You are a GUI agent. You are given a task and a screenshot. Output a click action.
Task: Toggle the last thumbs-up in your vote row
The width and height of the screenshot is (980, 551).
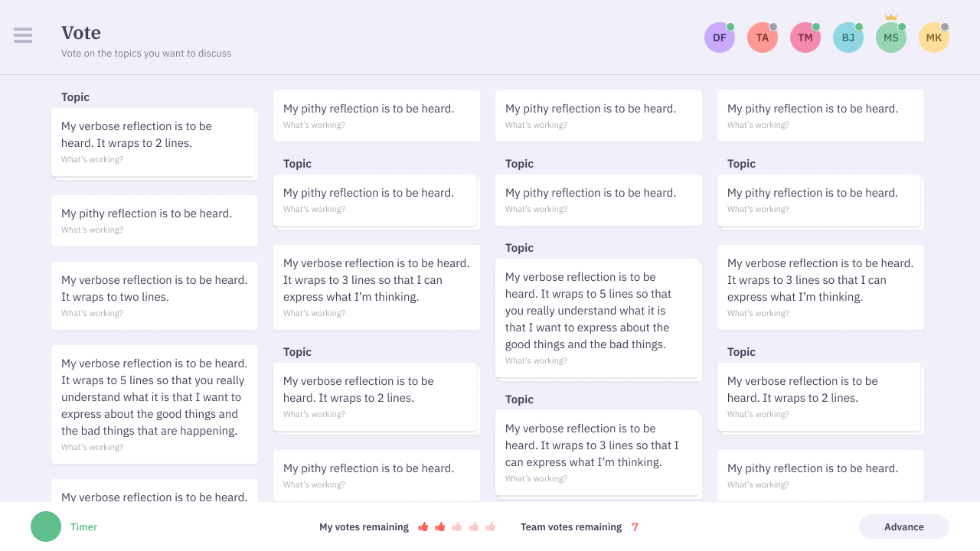pyautogui.click(x=491, y=527)
